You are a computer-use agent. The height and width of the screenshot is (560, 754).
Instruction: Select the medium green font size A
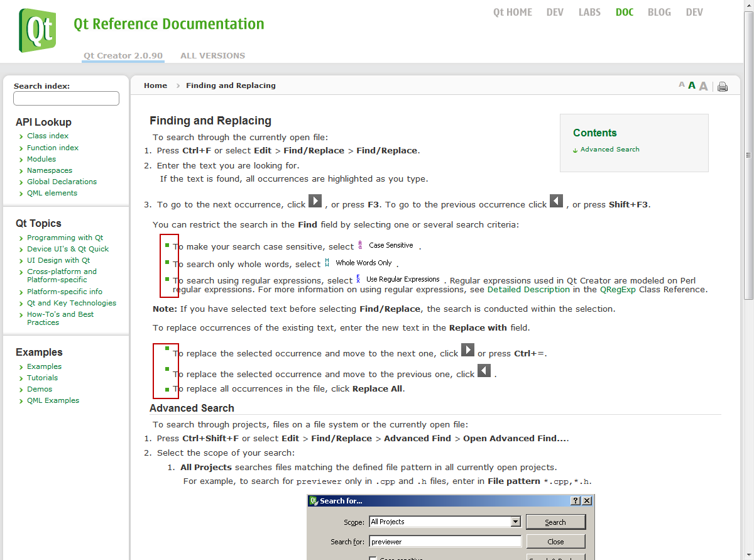click(x=692, y=85)
